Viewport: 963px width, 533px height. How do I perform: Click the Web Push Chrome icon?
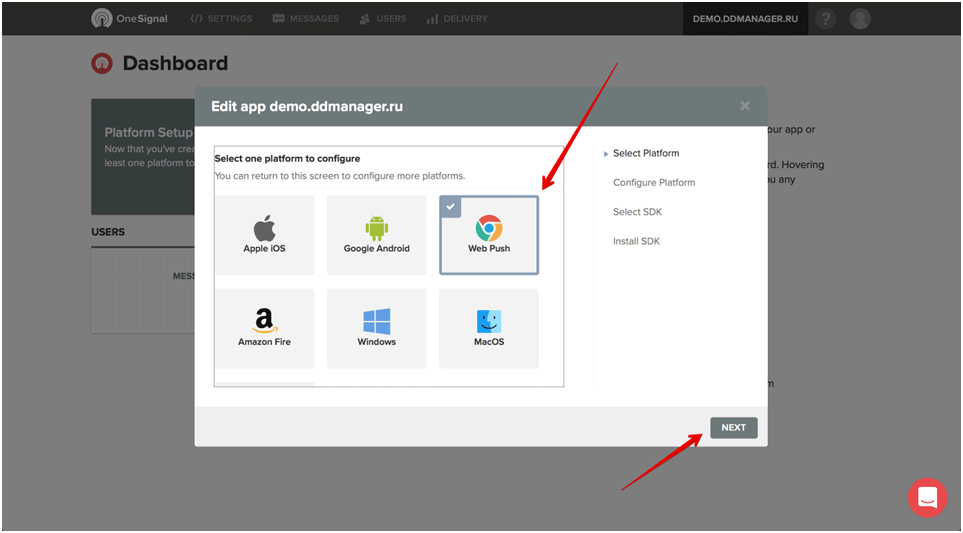489,228
